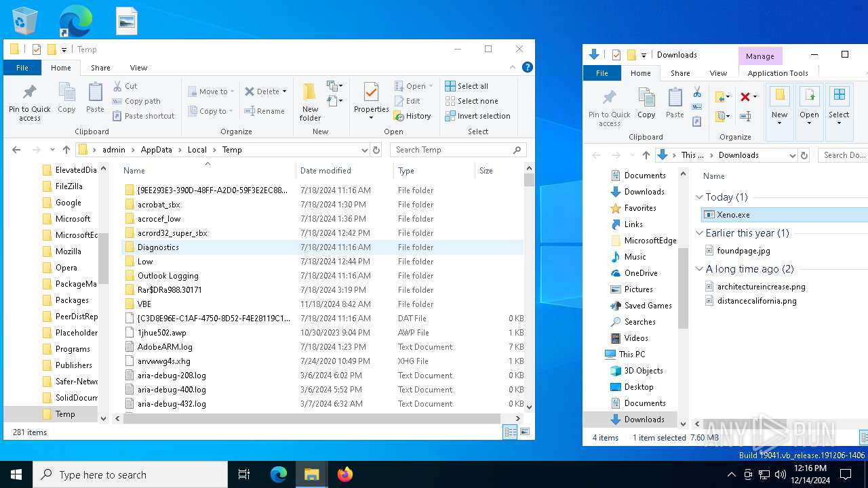Go up one level in Downloads window
Image resolution: width=868 pixels, height=488 pixels.
click(x=646, y=155)
